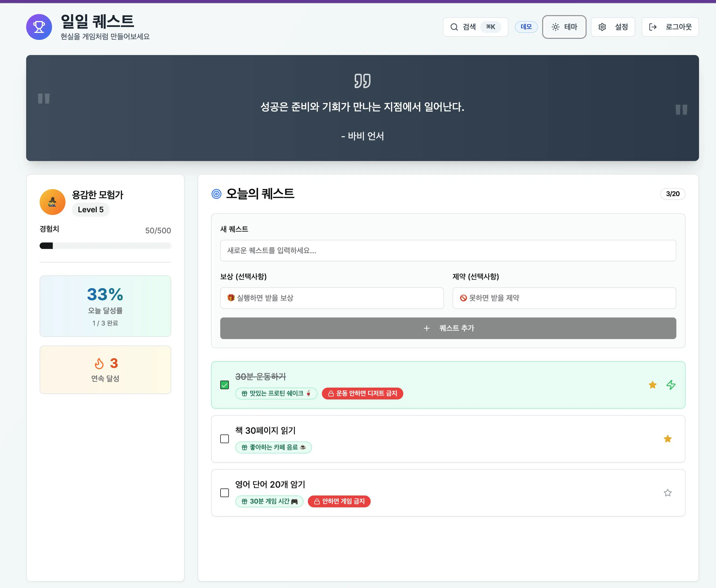716x588 pixels.
Task: Toggle the star on 책 30페이지 읽기
Action: 667,439
